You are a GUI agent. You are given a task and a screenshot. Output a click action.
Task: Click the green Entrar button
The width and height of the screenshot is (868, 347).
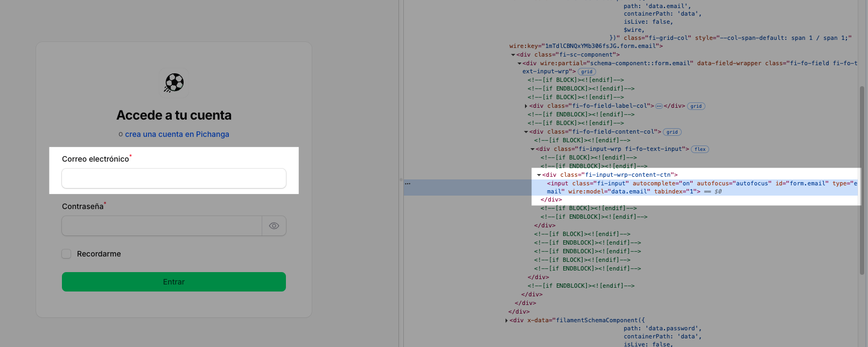click(x=174, y=282)
